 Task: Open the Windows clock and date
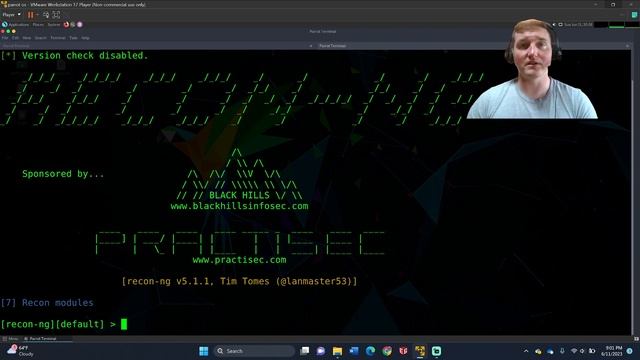pos(612,351)
